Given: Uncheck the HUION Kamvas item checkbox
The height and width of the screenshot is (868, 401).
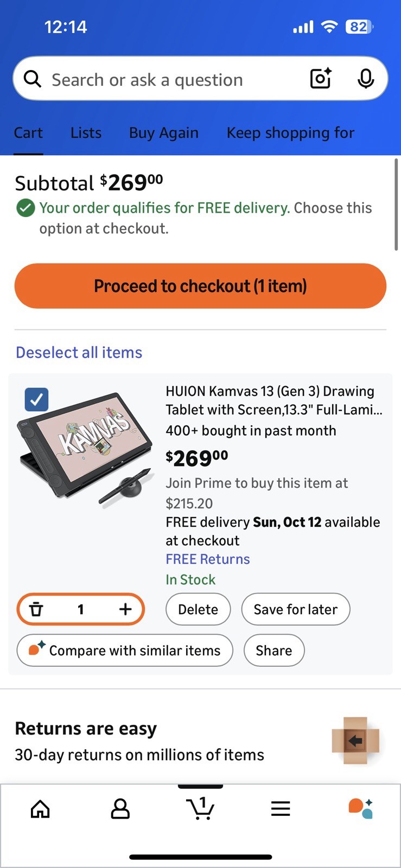Looking at the screenshot, I should (36, 400).
